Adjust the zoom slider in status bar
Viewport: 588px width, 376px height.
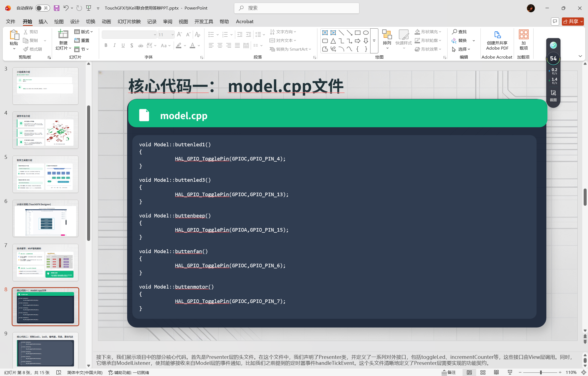coord(541,372)
